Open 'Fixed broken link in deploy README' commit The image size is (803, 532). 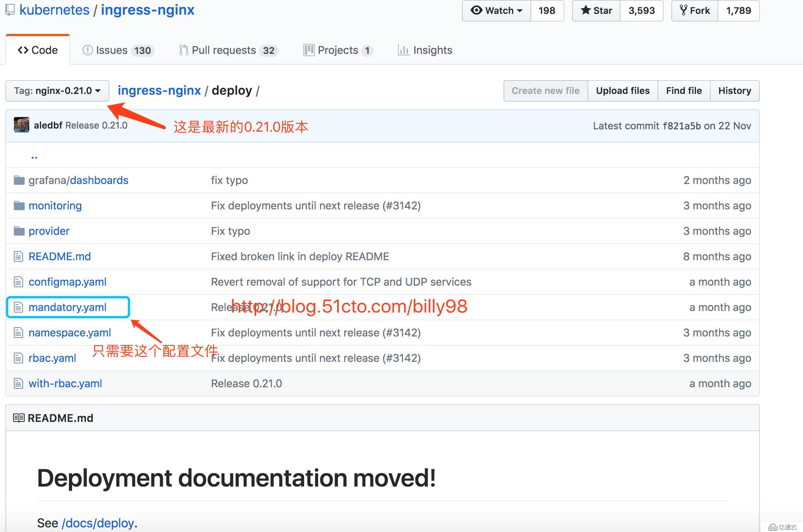click(300, 256)
